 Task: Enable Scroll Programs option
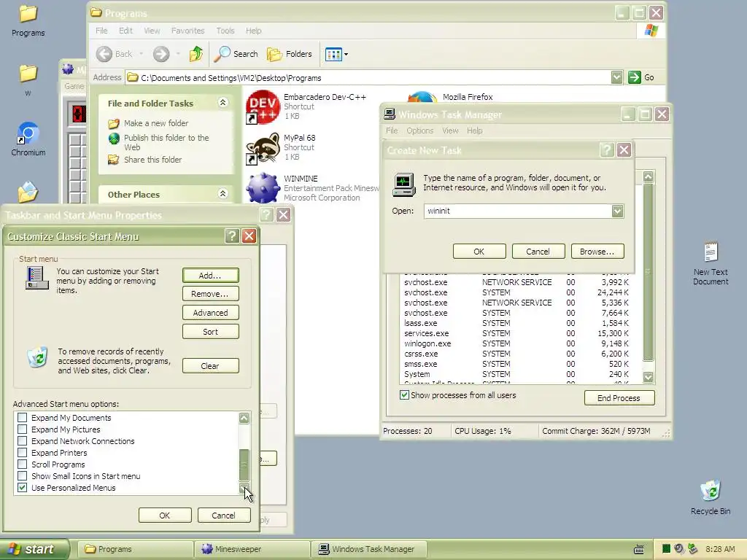tap(22, 464)
